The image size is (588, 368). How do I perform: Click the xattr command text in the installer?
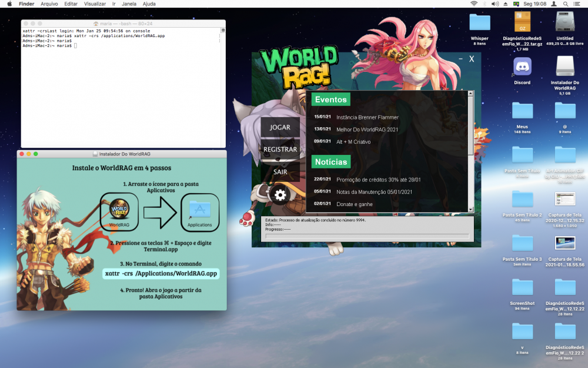click(x=161, y=273)
